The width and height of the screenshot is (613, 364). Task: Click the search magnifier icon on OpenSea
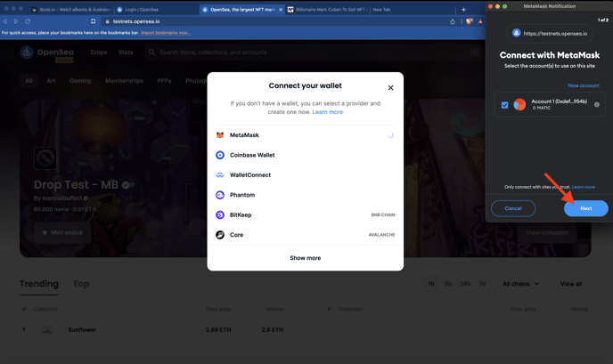coord(151,52)
